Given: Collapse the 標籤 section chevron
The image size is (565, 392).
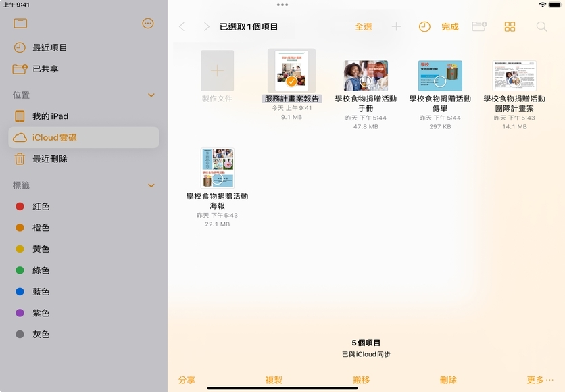Looking at the screenshot, I should pyautogui.click(x=151, y=185).
